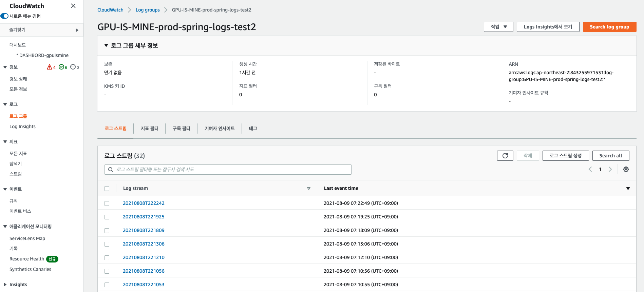This screenshot has width=644, height=292.
Task: Open 경보 상태 in the sidebar
Action: tap(18, 79)
